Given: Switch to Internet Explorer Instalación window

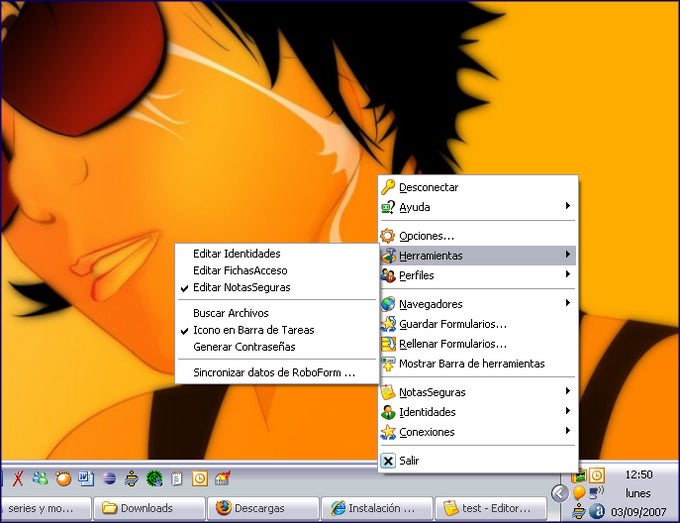Looking at the screenshot, I should [376, 508].
